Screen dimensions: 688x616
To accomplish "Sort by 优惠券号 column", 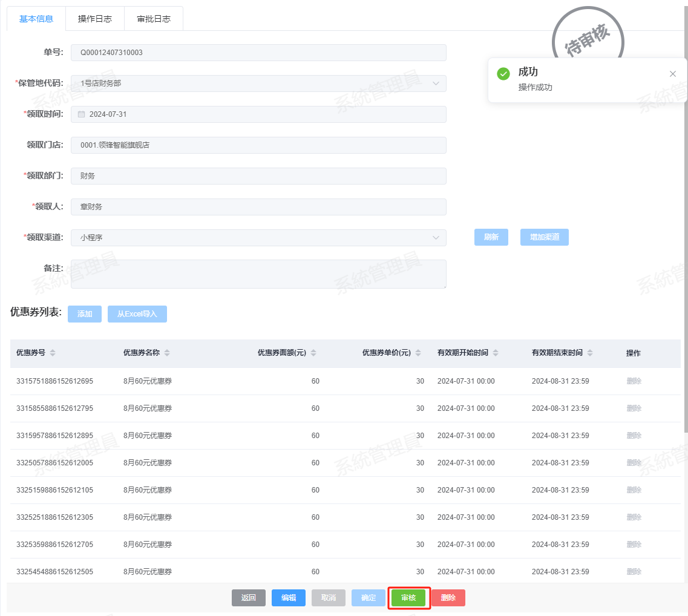I will point(53,353).
